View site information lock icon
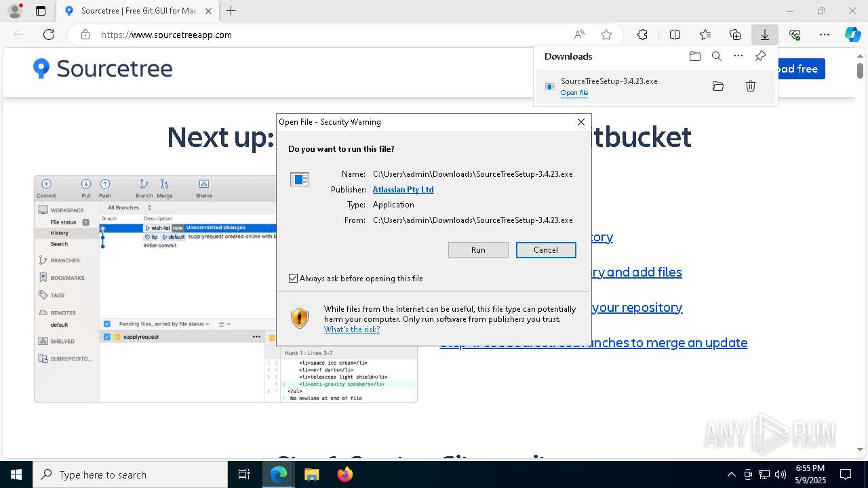 click(85, 35)
